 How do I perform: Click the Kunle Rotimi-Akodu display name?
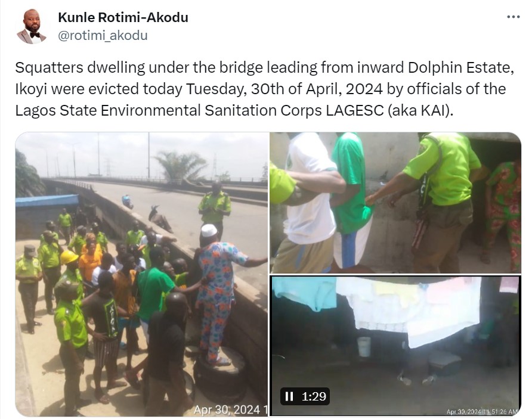[x=123, y=17]
